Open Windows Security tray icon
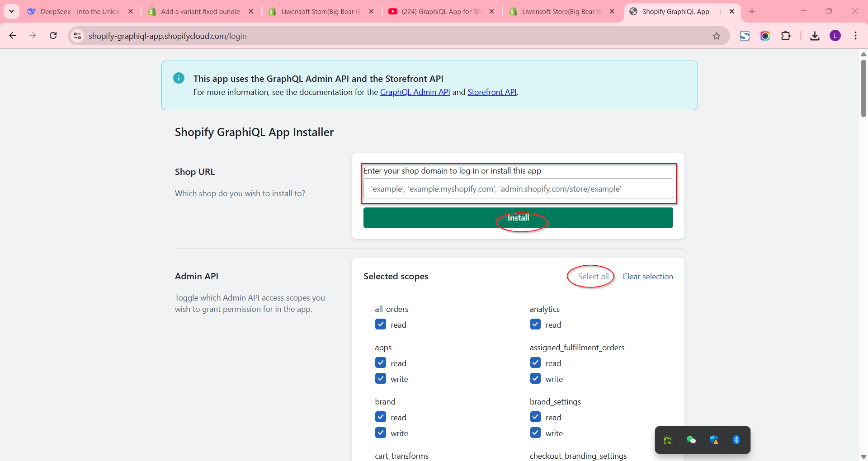868x461 pixels. 714,440
